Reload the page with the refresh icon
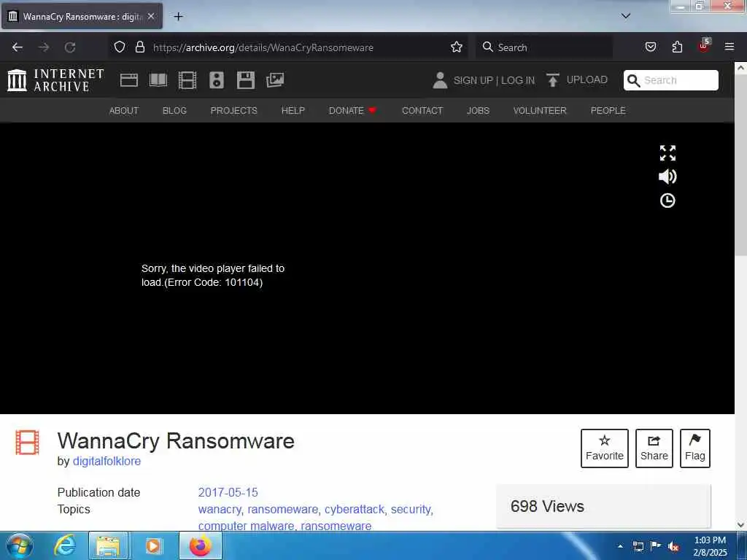 click(70, 47)
